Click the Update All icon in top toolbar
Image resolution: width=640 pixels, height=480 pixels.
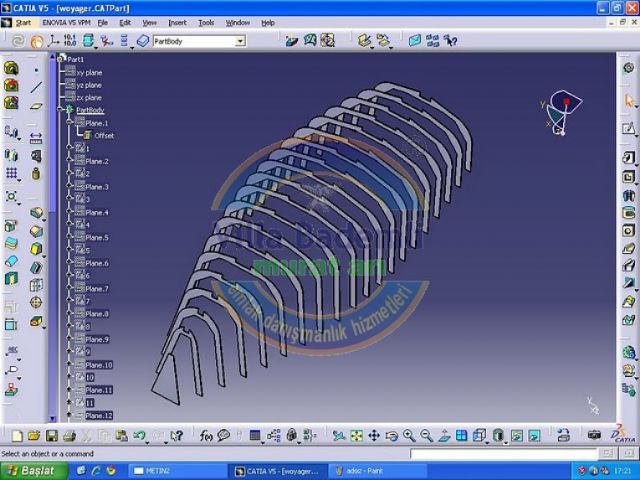point(18,41)
